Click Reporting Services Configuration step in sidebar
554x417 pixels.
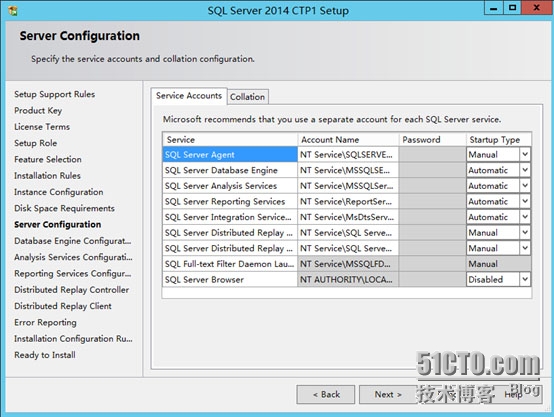tap(72, 273)
